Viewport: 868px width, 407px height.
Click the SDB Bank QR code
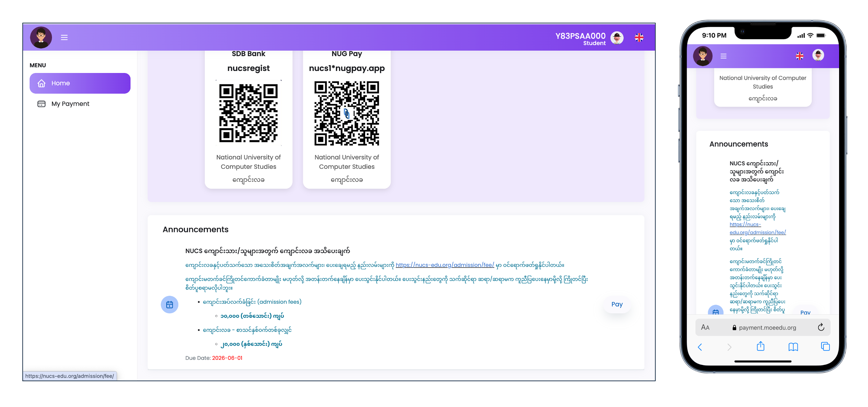click(248, 113)
